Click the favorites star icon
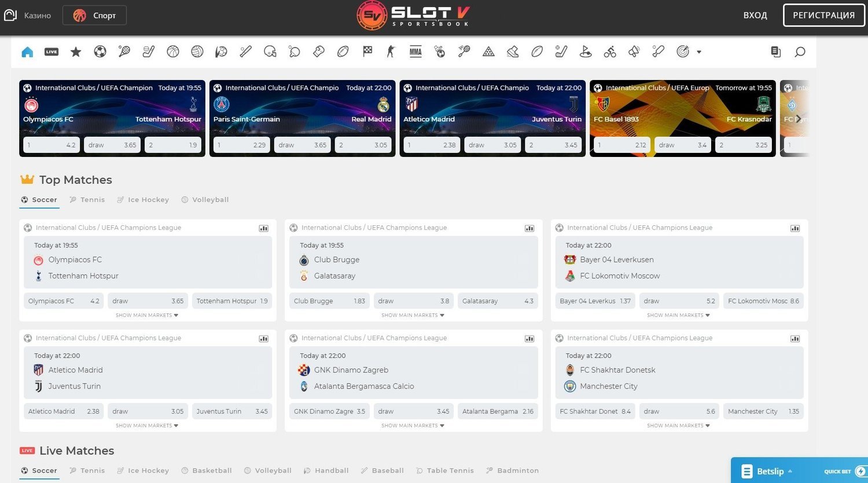 tap(76, 52)
